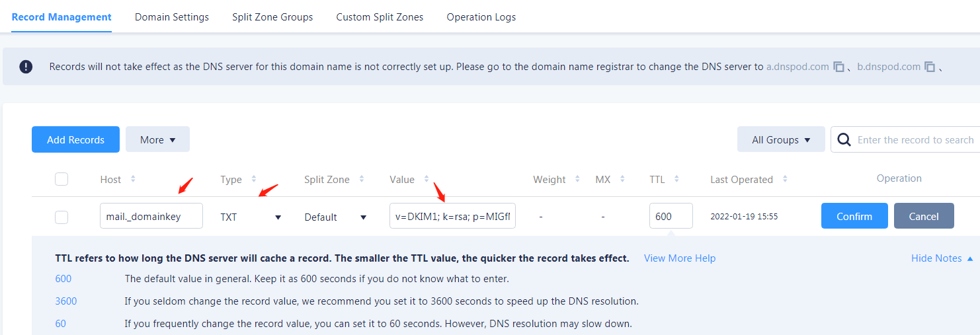Click the search magnifier icon

click(844, 140)
